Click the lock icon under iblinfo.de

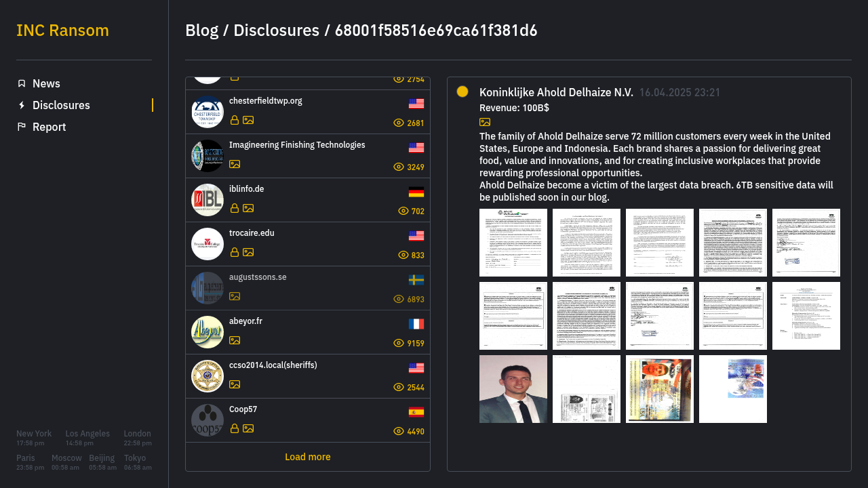point(235,208)
